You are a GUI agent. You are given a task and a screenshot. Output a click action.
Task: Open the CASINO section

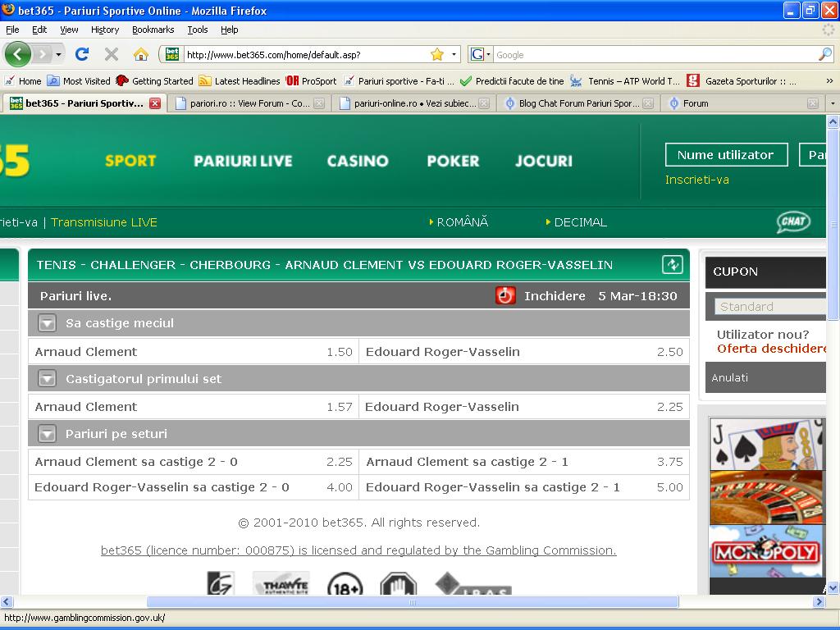tap(358, 161)
